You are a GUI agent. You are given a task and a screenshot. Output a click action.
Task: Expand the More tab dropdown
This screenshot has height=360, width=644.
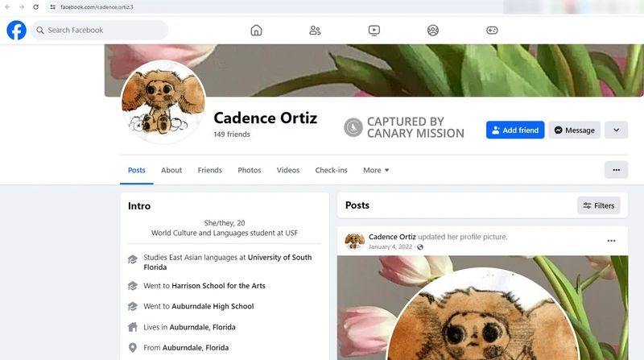(376, 170)
